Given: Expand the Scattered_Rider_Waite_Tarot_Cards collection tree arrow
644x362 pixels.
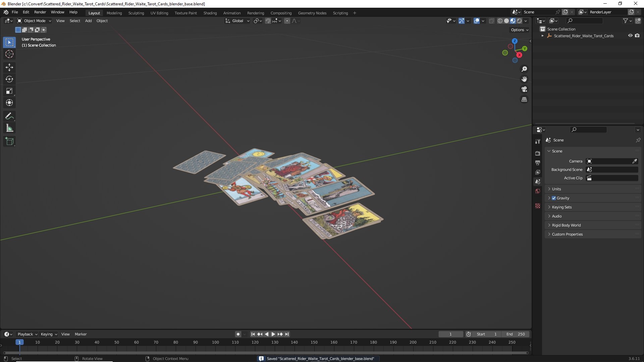Looking at the screenshot, I should click(x=542, y=36).
